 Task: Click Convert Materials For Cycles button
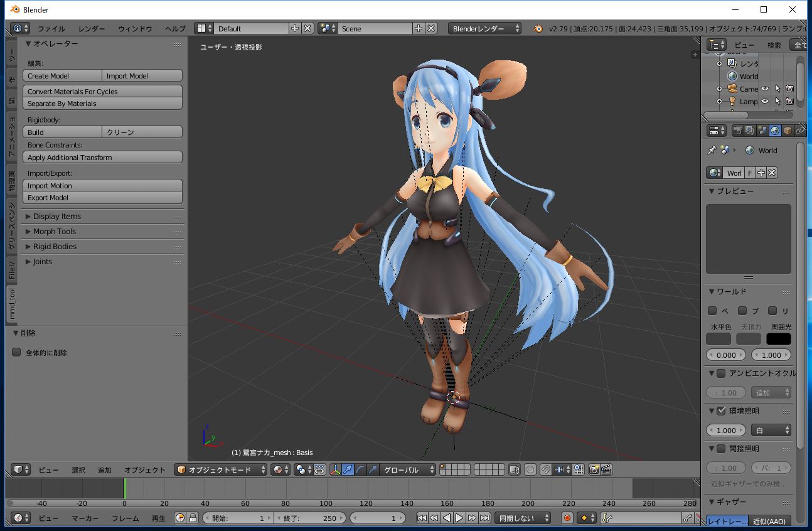pos(102,91)
